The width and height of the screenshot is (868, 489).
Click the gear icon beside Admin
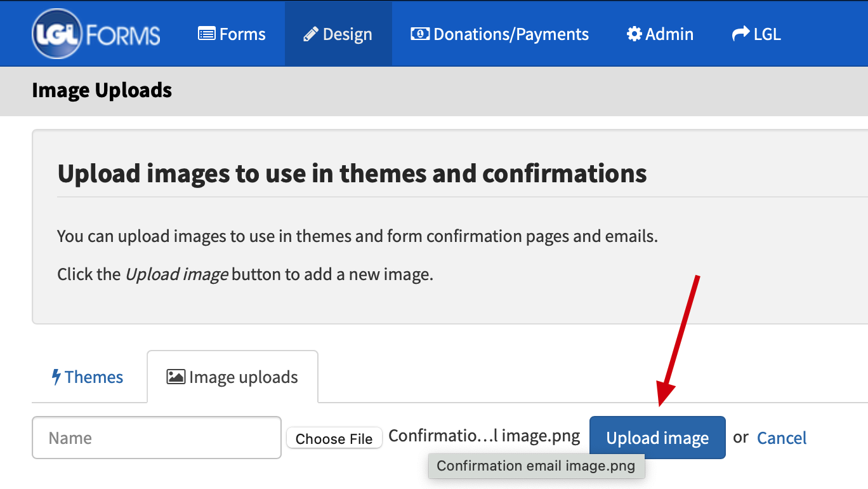tap(634, 34)
